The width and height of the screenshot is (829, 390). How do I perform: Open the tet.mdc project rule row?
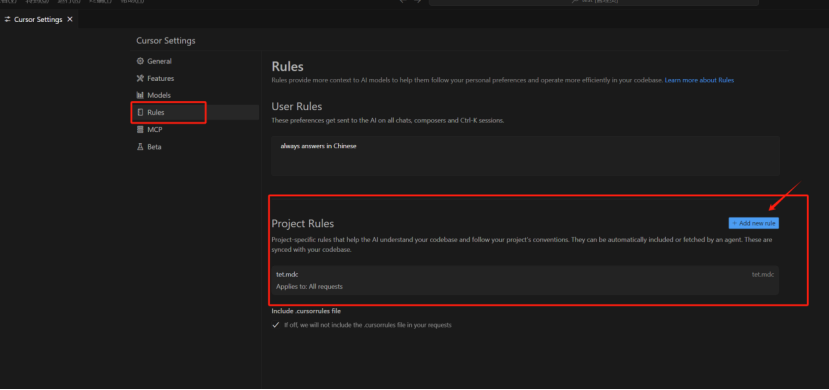(525, 280)
